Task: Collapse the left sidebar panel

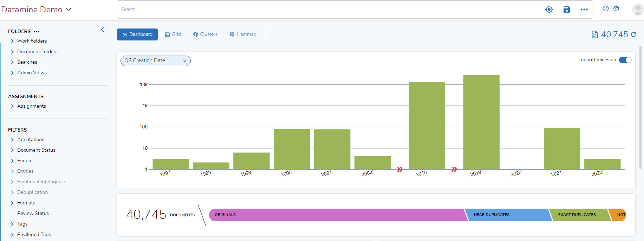Action: pyautogui.click(x=103, y=30)
